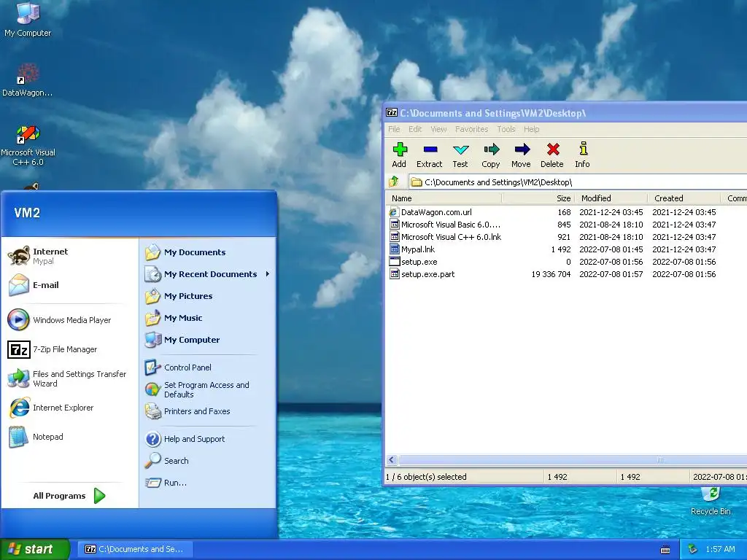747x560 pixels.
Task: Click the horizontal scrollbar left arrow in 7-Zip
Action: [392, 460]
